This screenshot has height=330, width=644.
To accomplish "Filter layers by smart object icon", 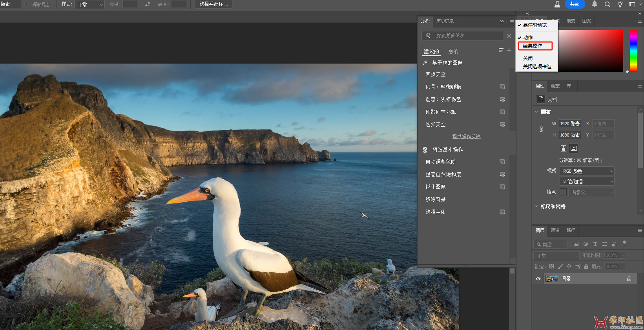I will pos(614,244).
